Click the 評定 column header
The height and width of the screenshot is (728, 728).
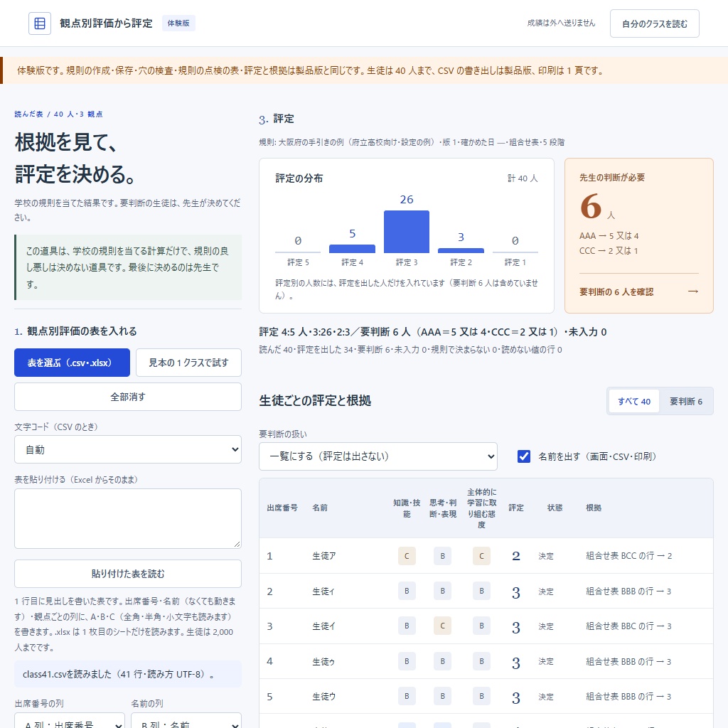coord(516,508)
